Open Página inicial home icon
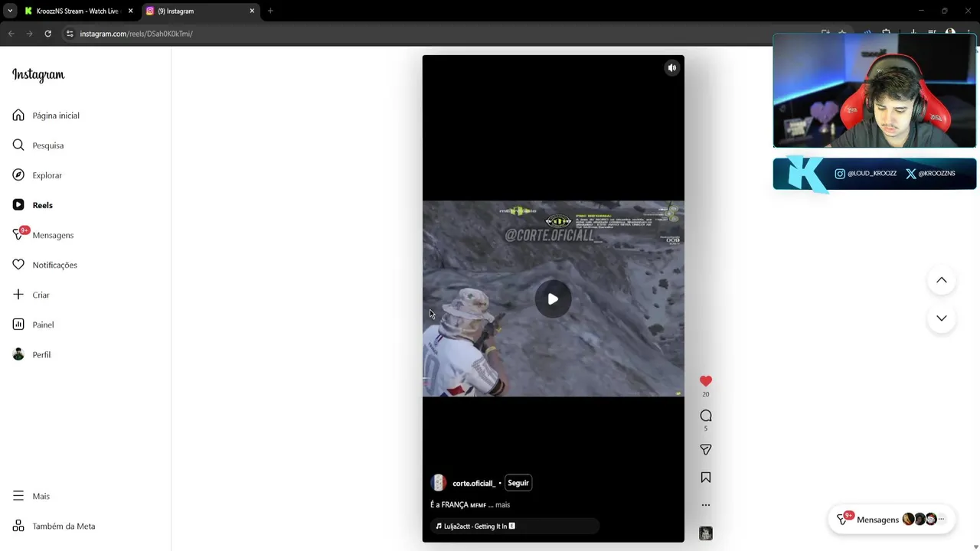The height and width of the screenshot is (551, 980). [x=18, y=116]
